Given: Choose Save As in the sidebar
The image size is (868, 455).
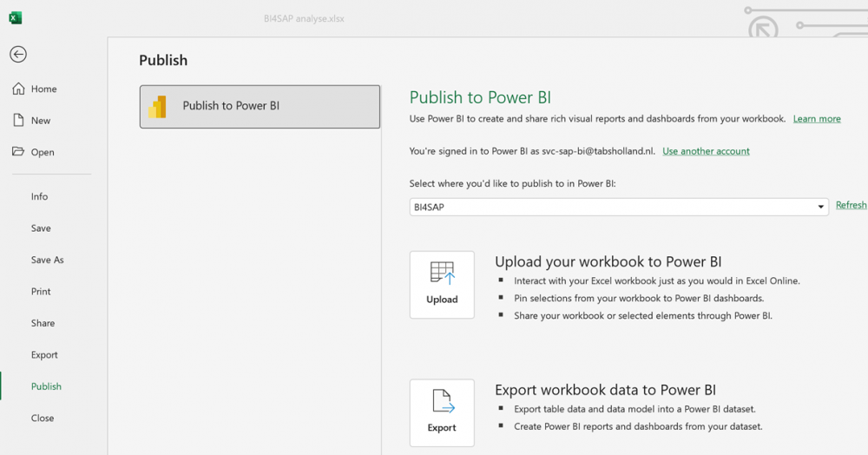Looking at the screenshot, I should click(46, 260).
